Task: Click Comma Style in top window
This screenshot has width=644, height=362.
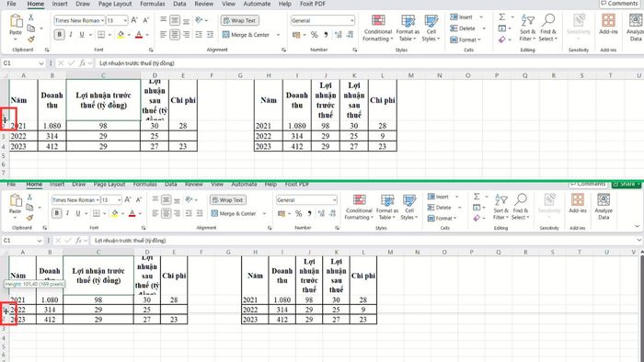Action: coord(326,35)
